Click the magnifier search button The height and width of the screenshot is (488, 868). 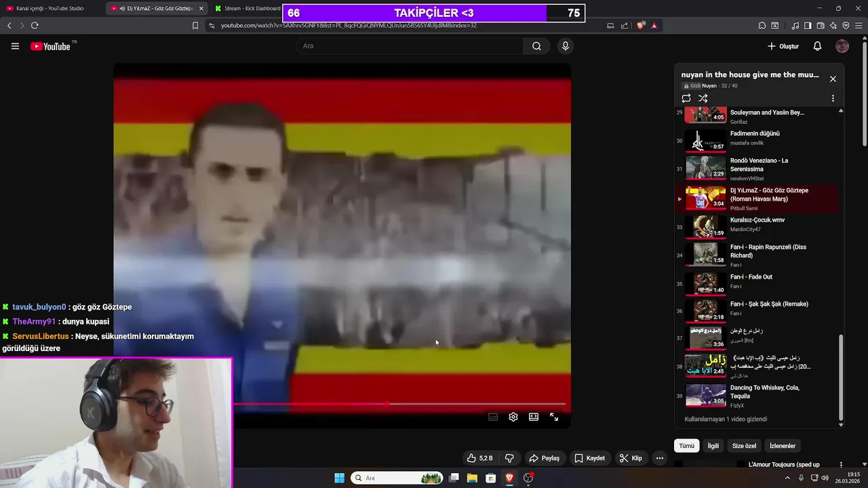click(x=536, y=46)
